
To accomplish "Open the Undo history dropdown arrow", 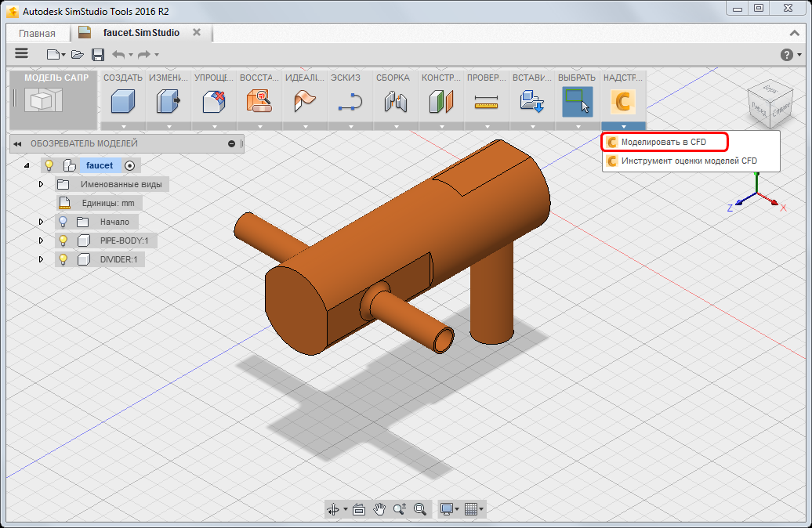I will click(x=130, y=55).
